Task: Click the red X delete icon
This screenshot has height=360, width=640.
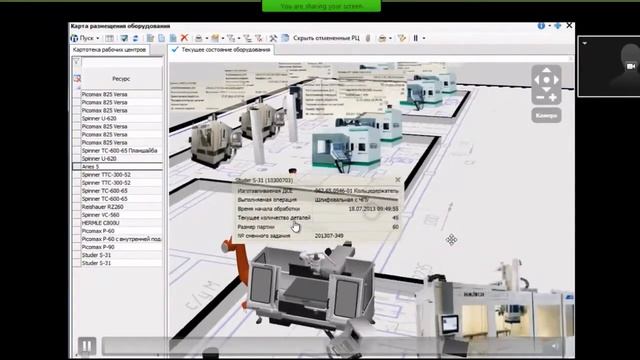Action: click(x=184, y=38)
